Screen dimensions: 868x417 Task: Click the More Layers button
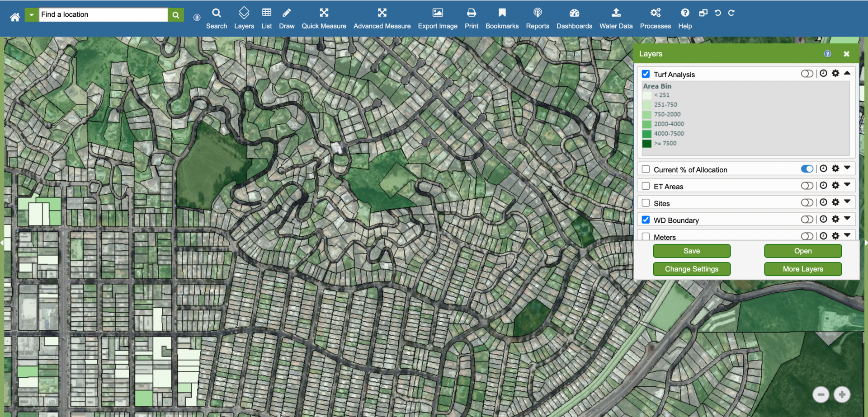[802, 269]
